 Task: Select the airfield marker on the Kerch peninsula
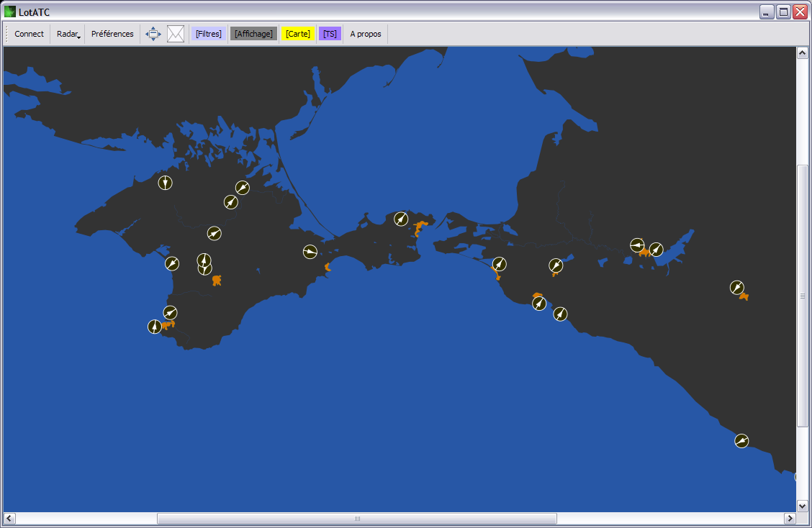point(401,219)
